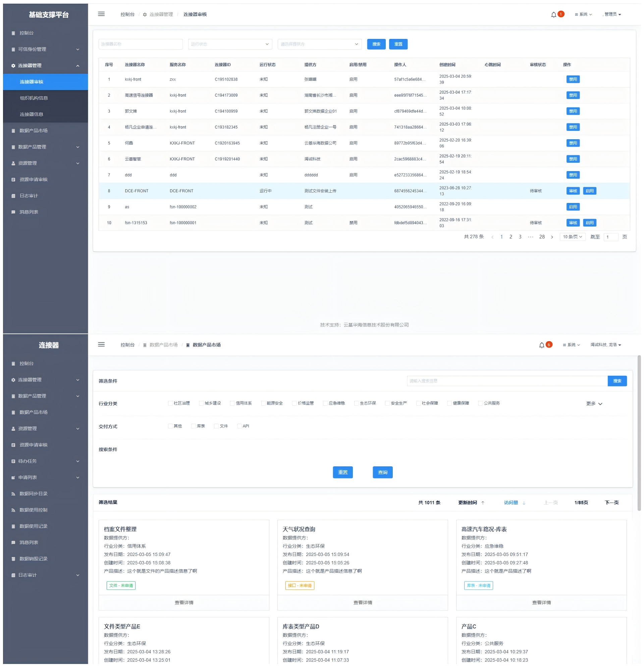
Task: Click 数据同步目录 feed icon in sidebar
Action: (x=13, y=494)
